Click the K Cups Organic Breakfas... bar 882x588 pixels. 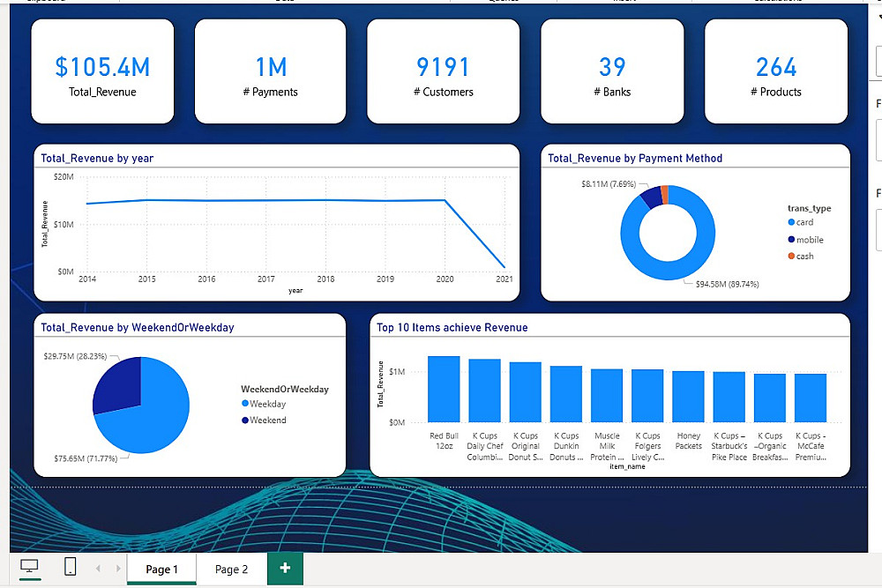(770, 398)
